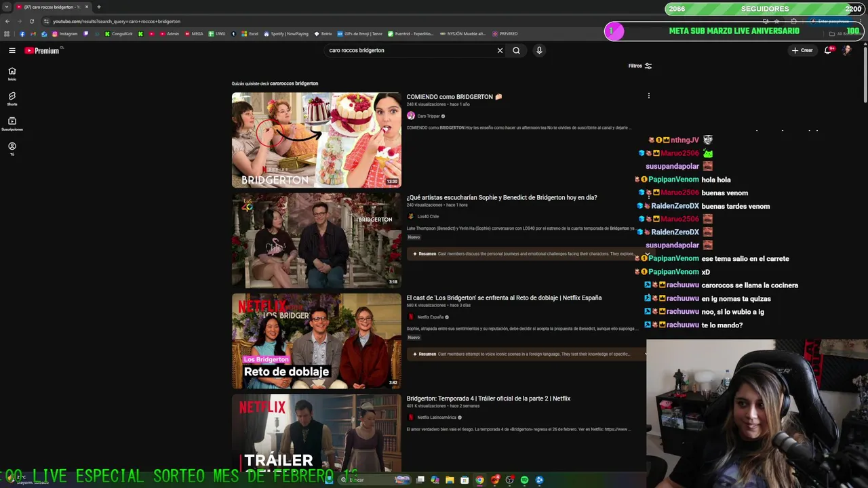Open Netflix Latinoamérica channel name
The width and height of the screenshot is (868, 488).
(437, 417)
